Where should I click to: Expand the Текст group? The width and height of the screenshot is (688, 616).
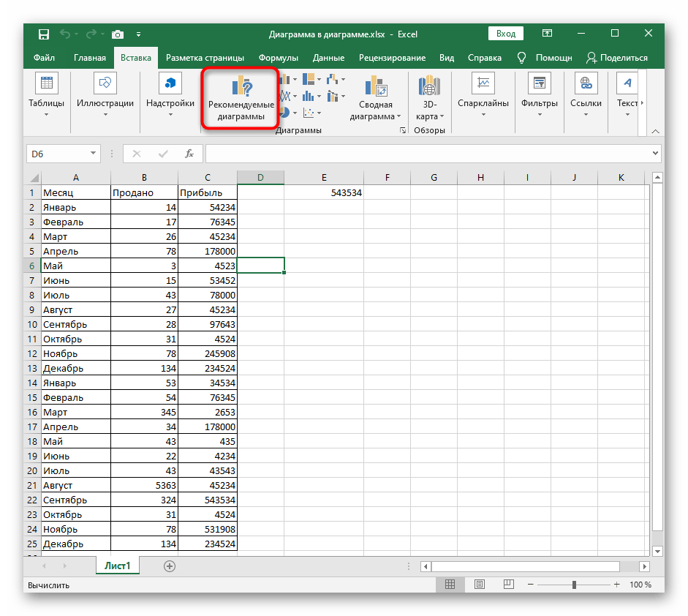[x=627, y=96]
